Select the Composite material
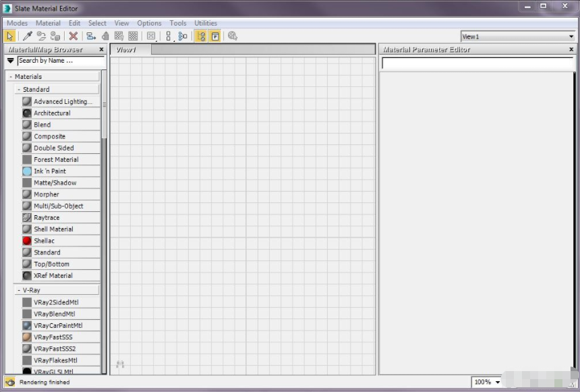 click(x=61, y=136)
